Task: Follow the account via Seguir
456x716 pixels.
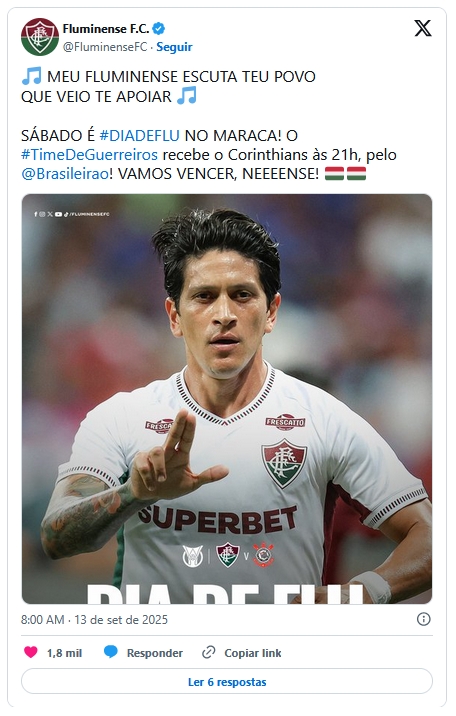Action: pyautogui.click(x=174, y=47)
